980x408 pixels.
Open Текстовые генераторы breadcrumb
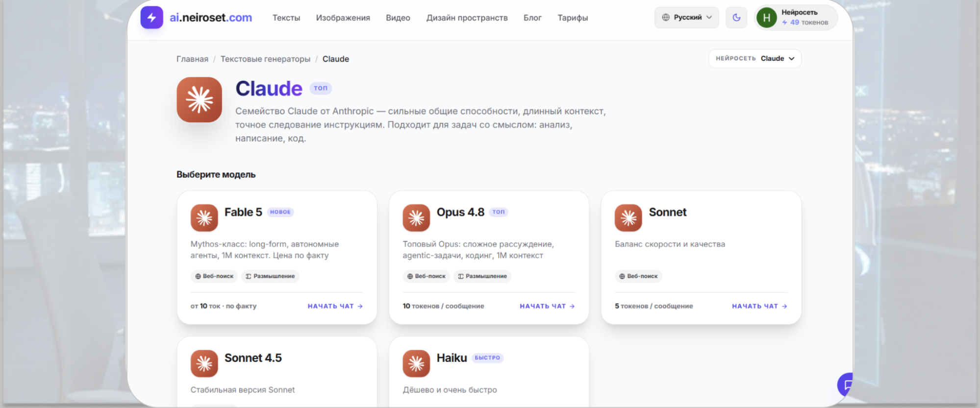pyautogui.click(x=265, y=59)
